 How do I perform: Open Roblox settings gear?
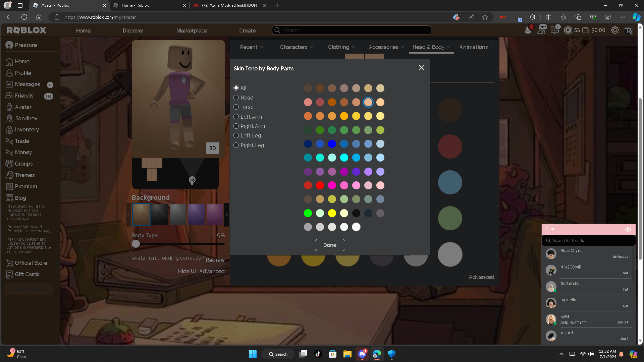point(615,30)
